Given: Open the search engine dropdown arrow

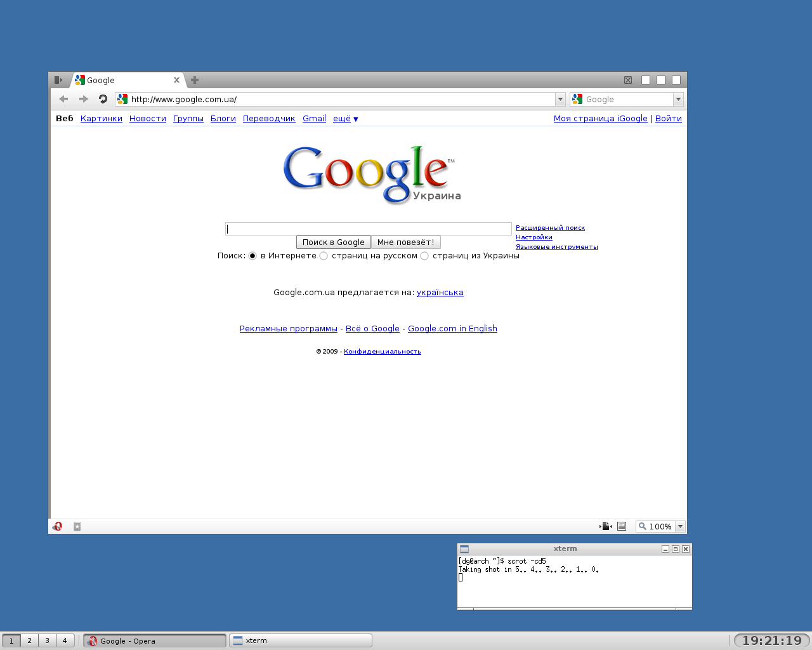Looking at the screenshot, I should click(678, 99).
